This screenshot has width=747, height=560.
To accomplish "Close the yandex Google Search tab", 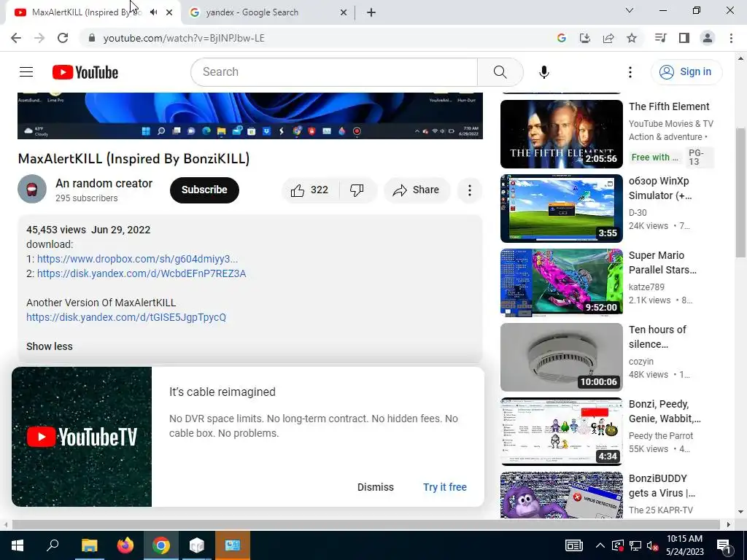I will (344, 13).
